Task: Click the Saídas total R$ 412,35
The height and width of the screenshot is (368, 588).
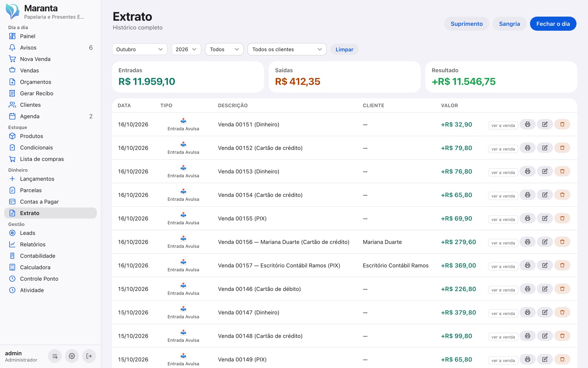Action: [x=298, y=81]
